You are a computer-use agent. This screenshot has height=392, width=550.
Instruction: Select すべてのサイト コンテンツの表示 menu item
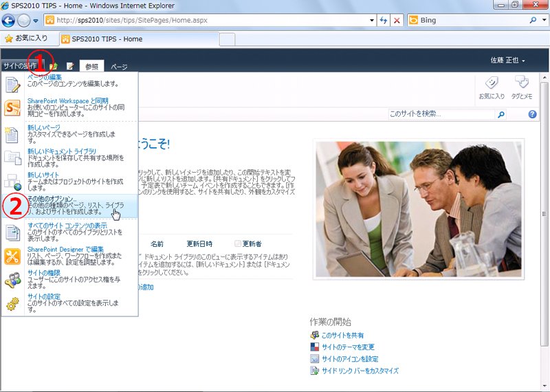point(70,232)
